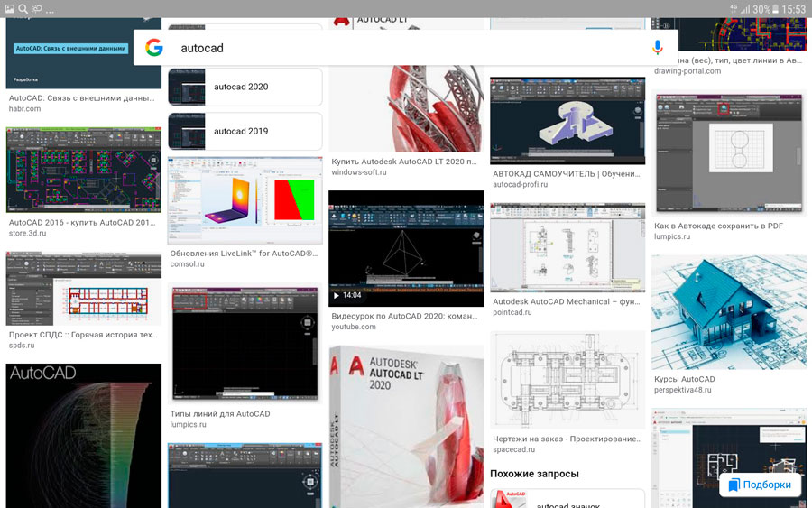The height and width of the screenshot is (508, 812).
Task: Open 'Как в Автокаде сохранить в PDF' link
Action: (x=718, y=226)
